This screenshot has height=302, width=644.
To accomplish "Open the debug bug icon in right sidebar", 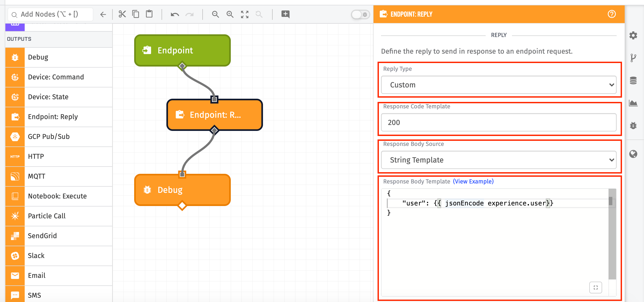I will [x=633, y=126].
